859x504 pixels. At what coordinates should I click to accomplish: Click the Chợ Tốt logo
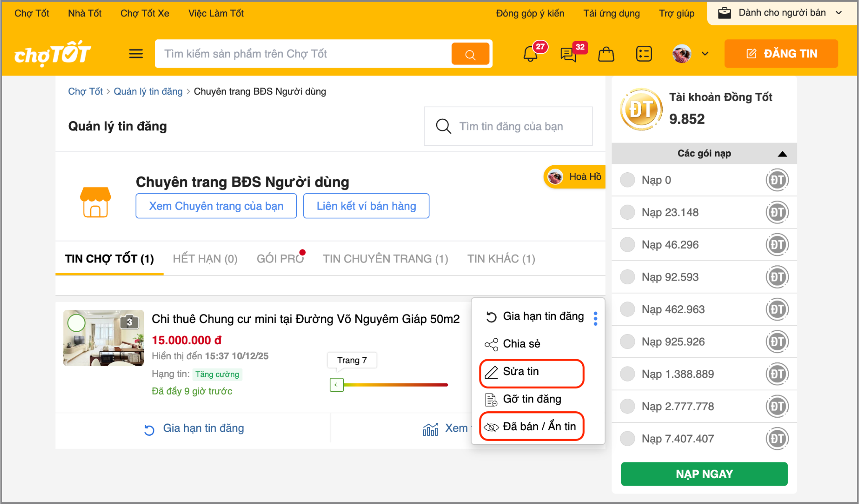(53, 54)
